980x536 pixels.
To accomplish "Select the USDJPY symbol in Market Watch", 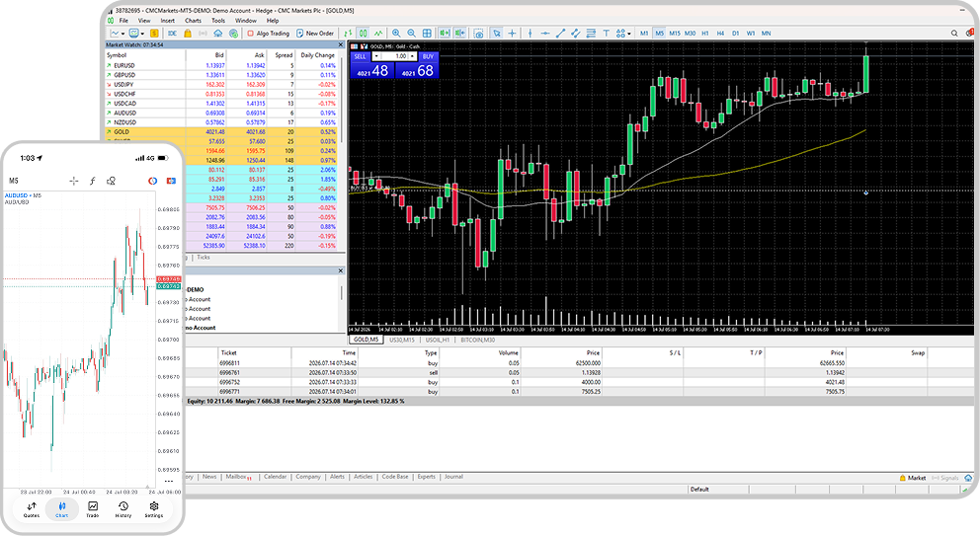I will (x=123, y=84).
